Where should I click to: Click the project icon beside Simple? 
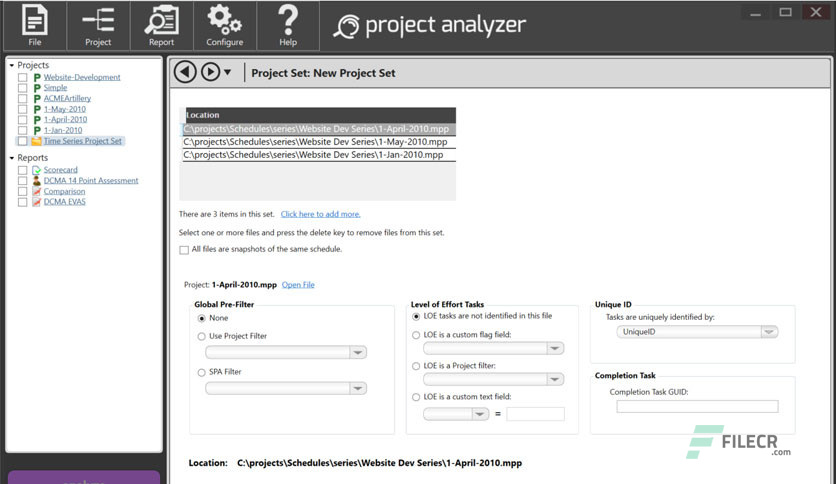point(37,88)
